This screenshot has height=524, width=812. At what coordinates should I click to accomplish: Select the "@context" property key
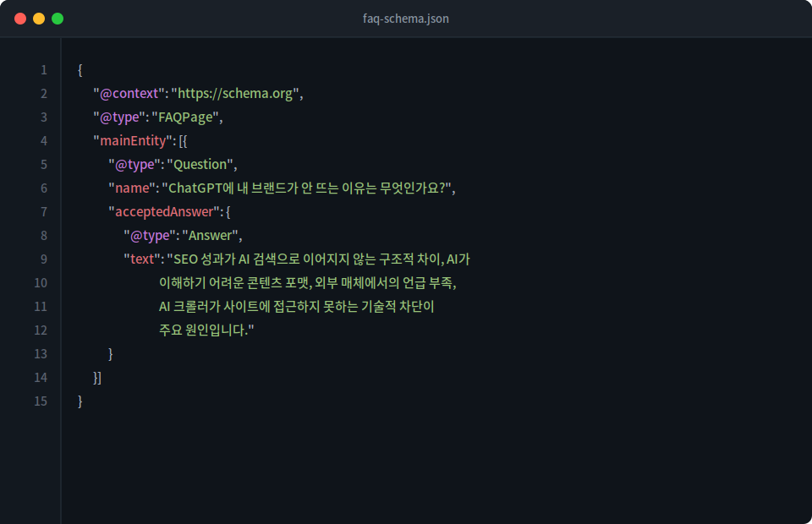[129, 93]
